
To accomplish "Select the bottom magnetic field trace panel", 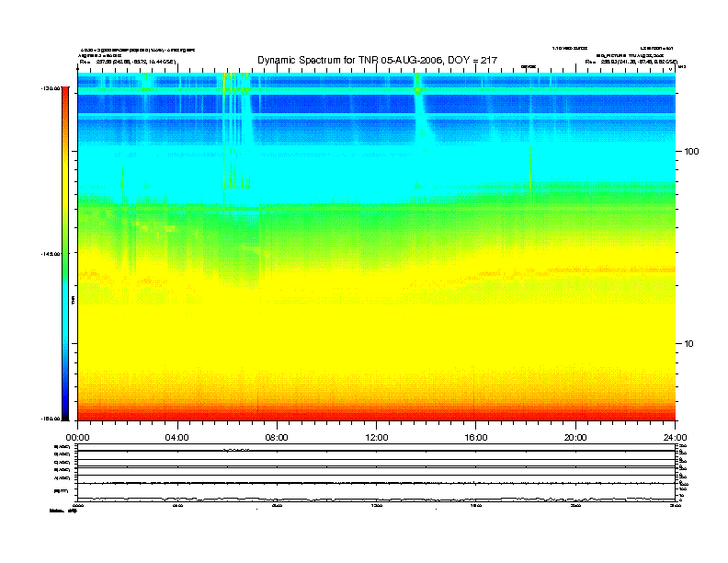I will pos(377,492).
